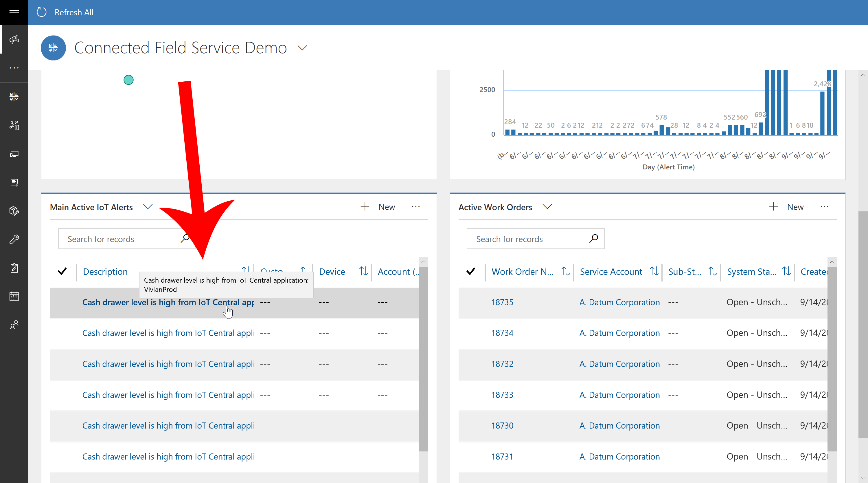The width and height of the screenshot is (868, 483).
Task: Open the clipboard work orders sidebar icon
Action: click(14, 268)
